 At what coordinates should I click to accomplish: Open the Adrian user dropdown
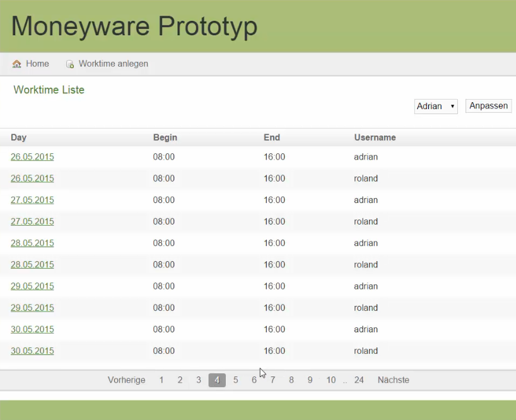click(x=436, y=107)
